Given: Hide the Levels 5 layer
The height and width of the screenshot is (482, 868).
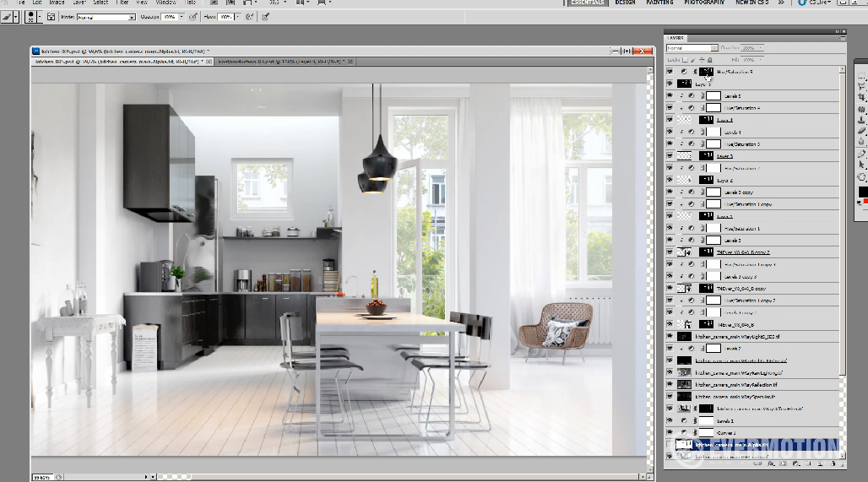Looking at the screenshot, I should pyautogui.click(x=670, y=95).
